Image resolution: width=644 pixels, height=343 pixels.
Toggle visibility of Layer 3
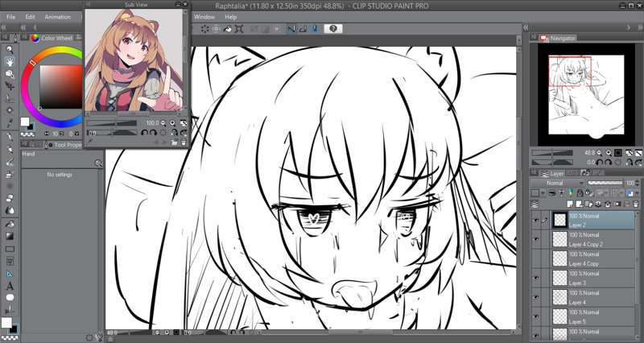[536, 279]
